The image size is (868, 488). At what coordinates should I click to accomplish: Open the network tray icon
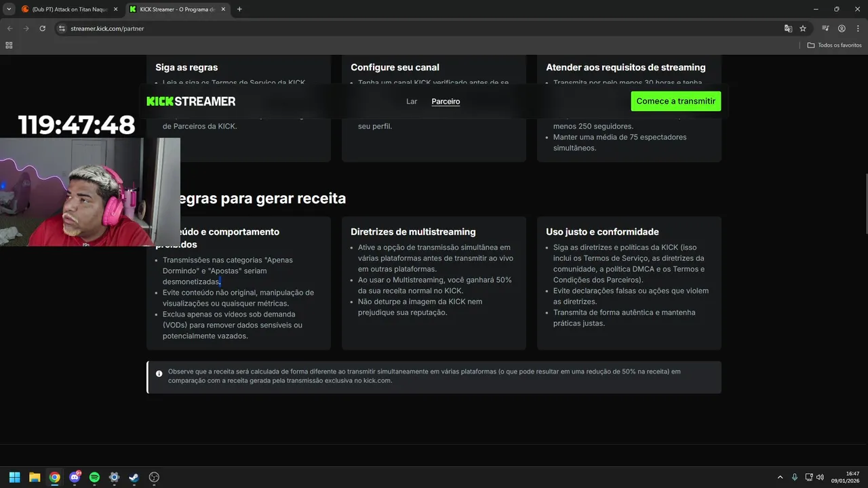pos(809,477)
